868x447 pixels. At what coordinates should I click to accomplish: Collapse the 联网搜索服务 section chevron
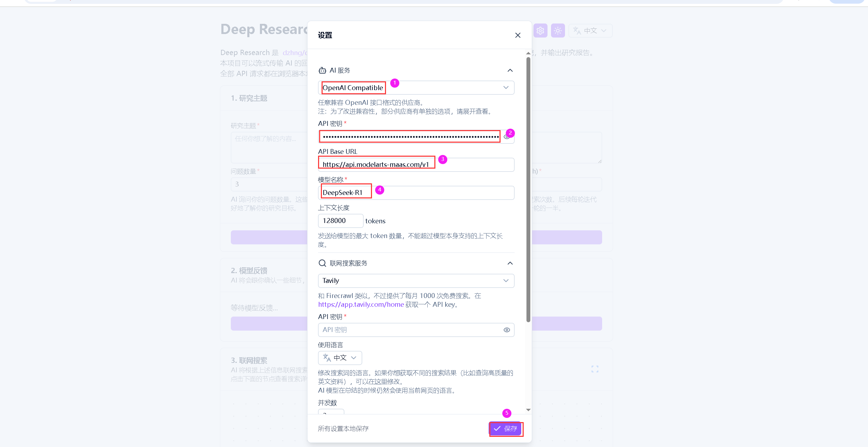click(x=510, y=263)
